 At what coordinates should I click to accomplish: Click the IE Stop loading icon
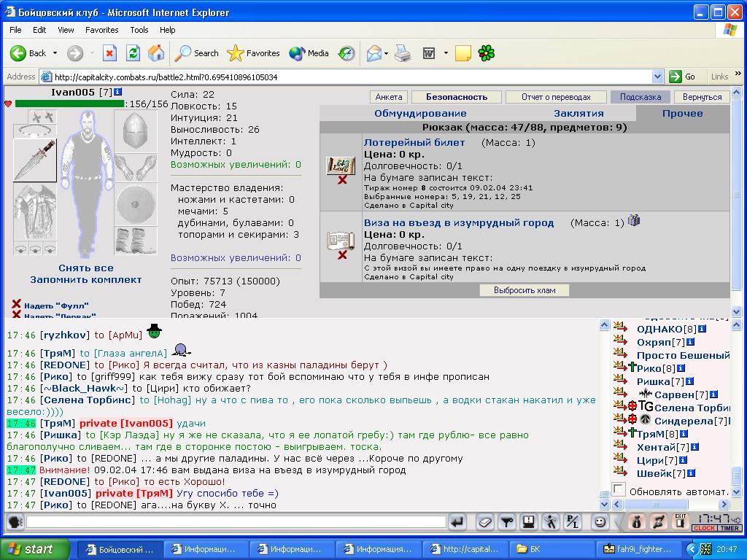coord(109,53)
